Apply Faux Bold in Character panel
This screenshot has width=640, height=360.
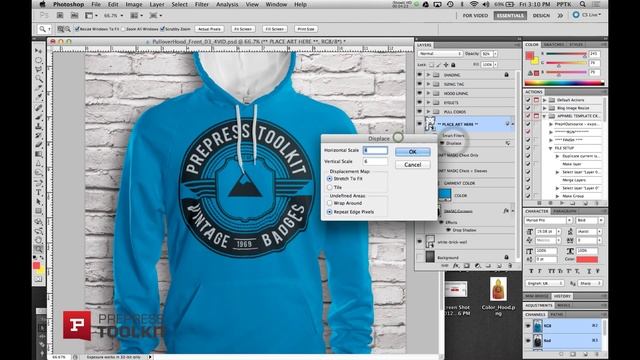[531, 271]
